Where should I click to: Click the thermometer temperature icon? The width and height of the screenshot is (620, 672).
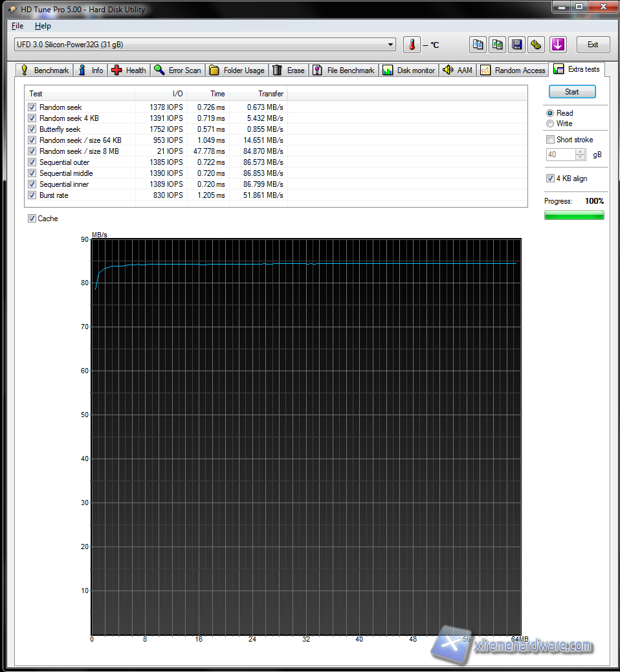[x=412, y=45]
